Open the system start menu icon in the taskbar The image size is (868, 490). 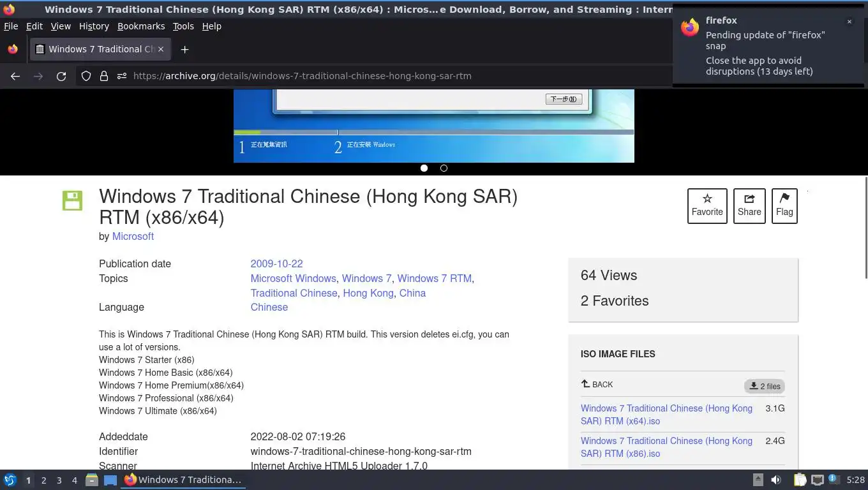(10, 480)
